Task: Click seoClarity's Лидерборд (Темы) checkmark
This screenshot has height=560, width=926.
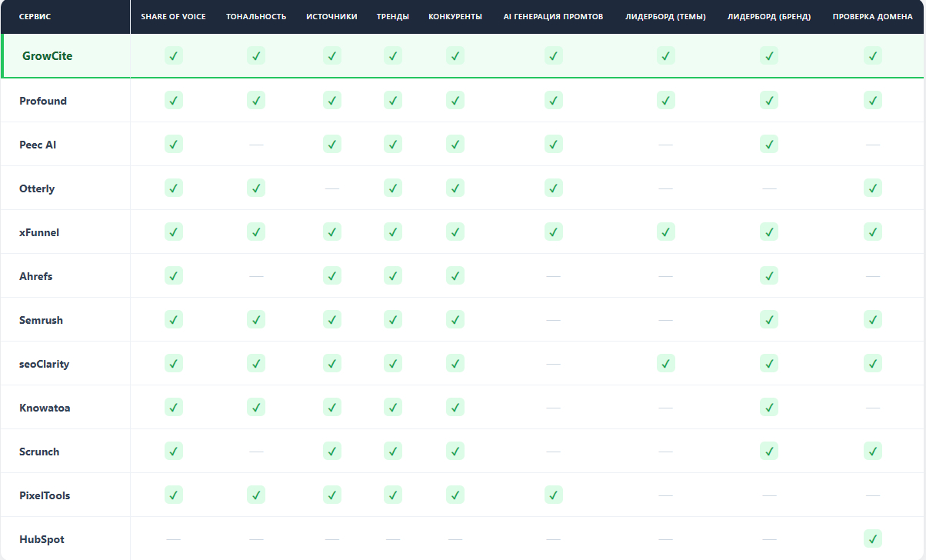Action: 666,363
